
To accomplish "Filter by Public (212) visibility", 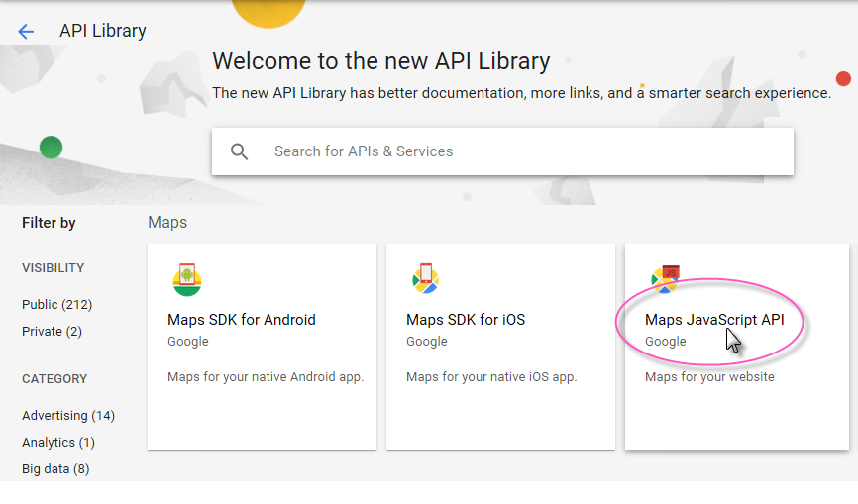I will [x=56, y=304].
